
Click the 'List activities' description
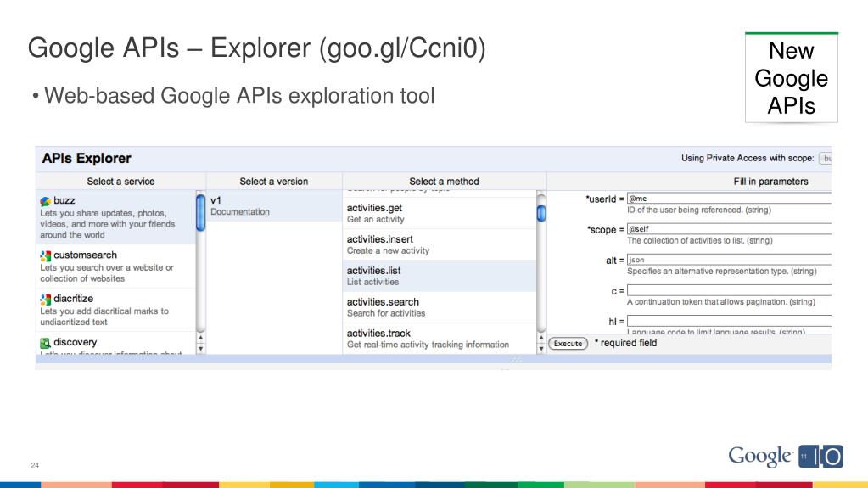[372, 282]
